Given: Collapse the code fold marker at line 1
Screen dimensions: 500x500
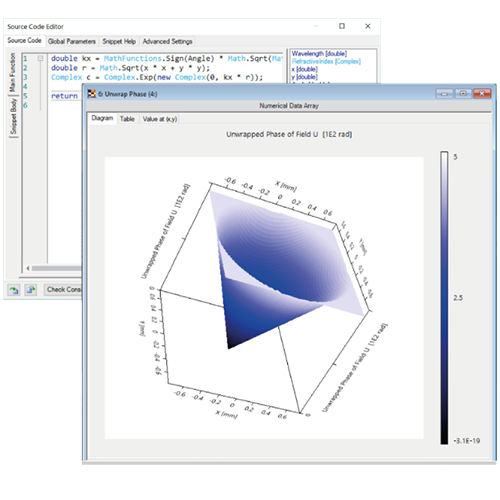Looking at the screenshot, I should click(40, 59).
